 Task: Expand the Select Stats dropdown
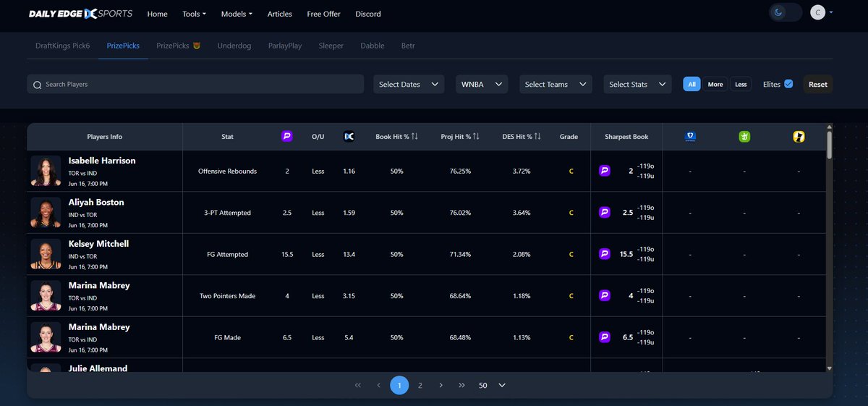(x=637, y=84)
